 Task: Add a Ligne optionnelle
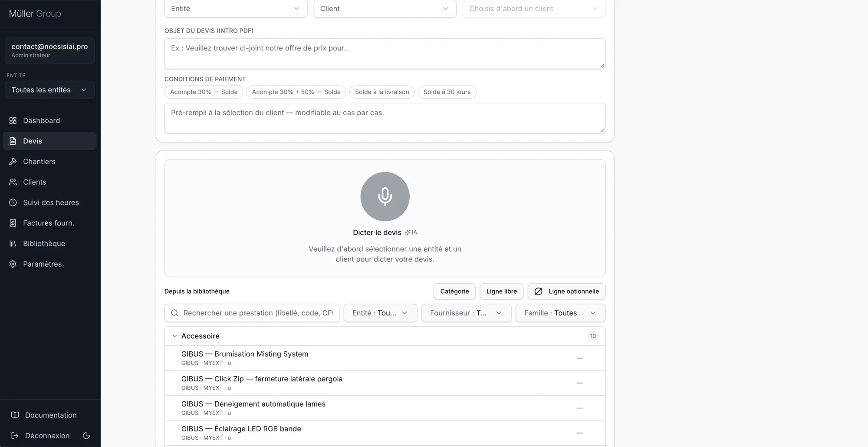(566, 291)
